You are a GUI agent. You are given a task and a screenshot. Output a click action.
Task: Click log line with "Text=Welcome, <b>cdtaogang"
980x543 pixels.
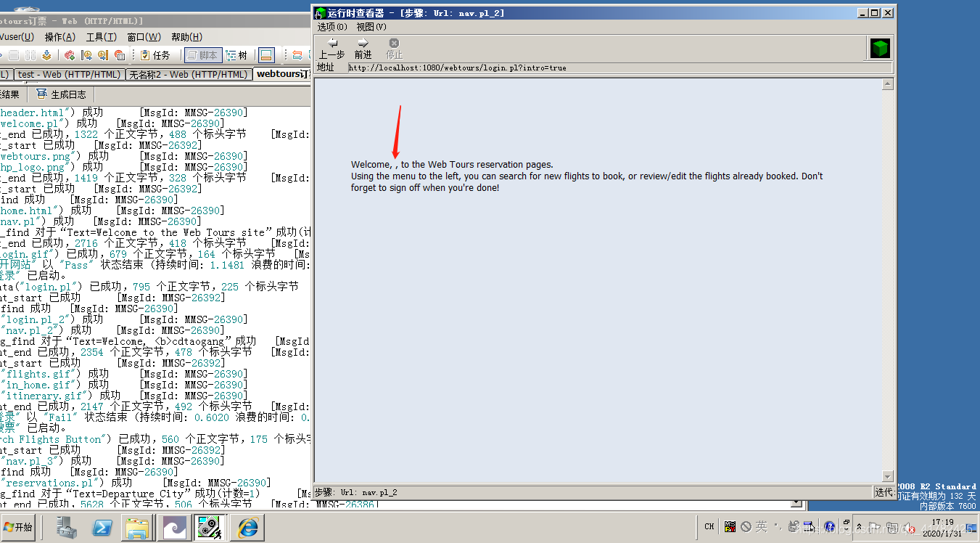pyautogui.click(x=155, y=341)
